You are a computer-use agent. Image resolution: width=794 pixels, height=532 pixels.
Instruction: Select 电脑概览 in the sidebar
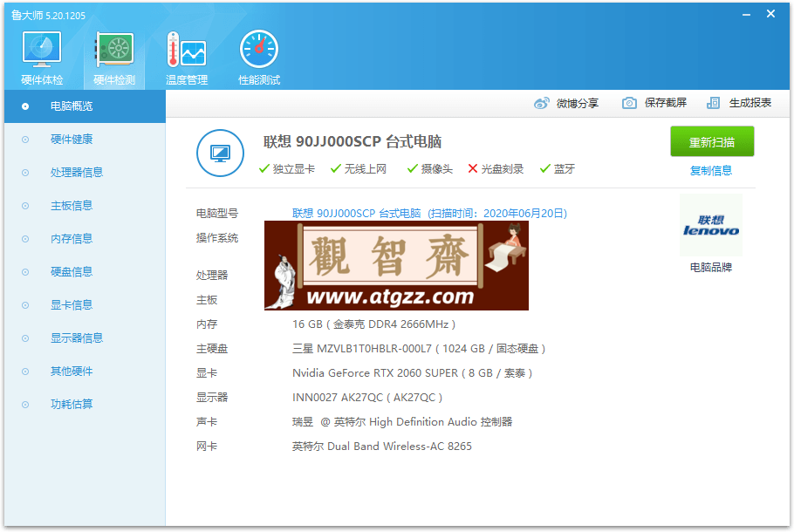[85, 106]
